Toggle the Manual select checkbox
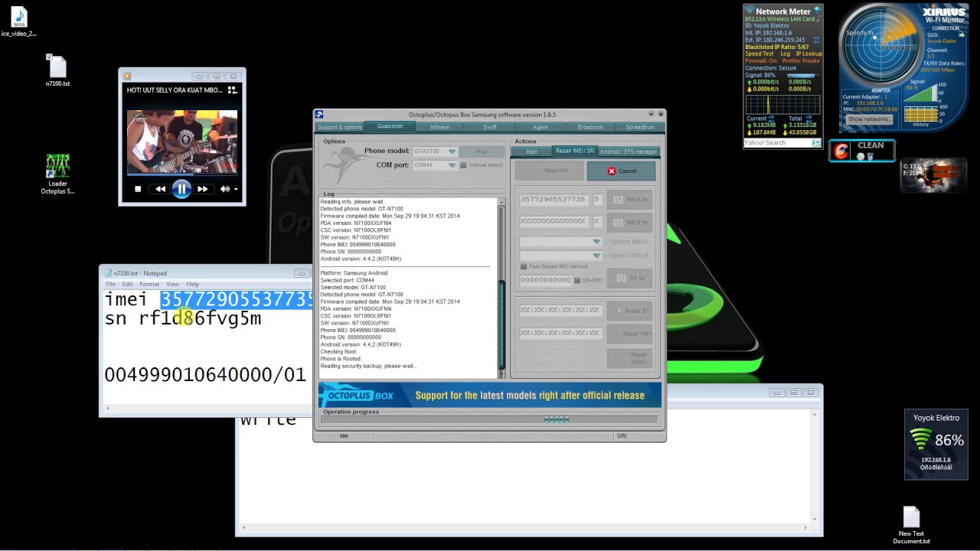 (x=463, y=165)
